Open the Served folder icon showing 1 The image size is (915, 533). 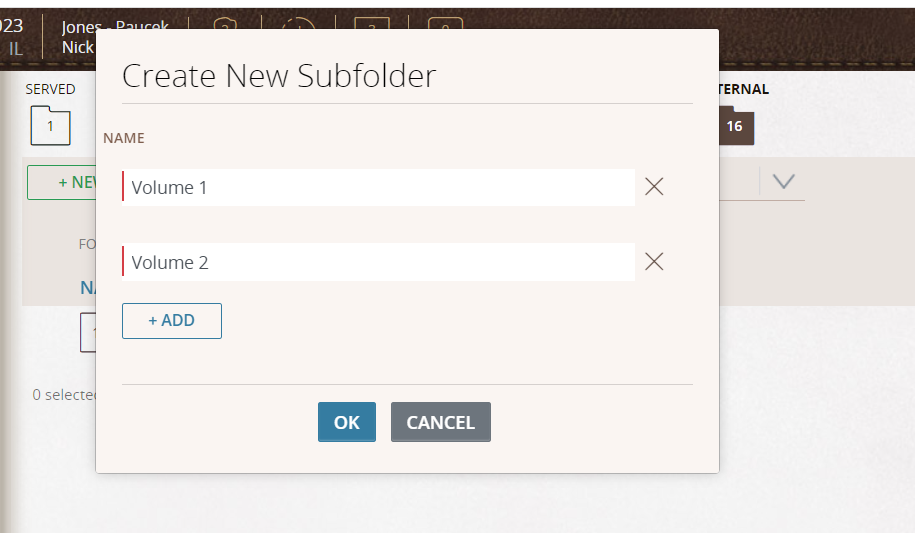point(50,127)
